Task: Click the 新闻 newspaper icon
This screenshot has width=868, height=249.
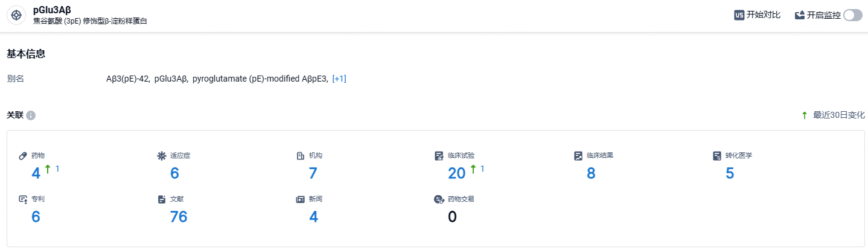Action: pyautogui.click(x=300, y=199)
